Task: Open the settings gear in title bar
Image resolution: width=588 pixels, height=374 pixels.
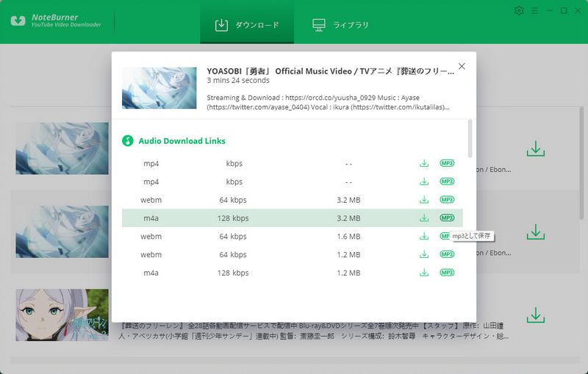Action: click(519, 10)
